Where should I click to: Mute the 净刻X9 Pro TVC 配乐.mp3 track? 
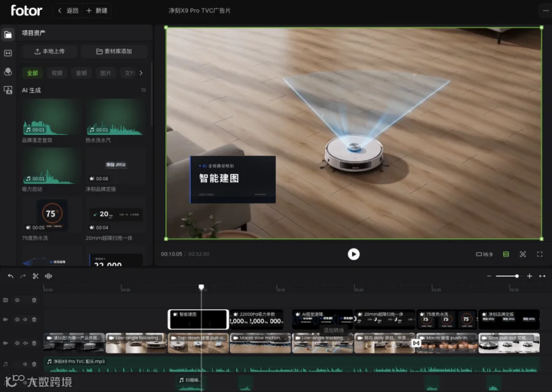(25, 364)
